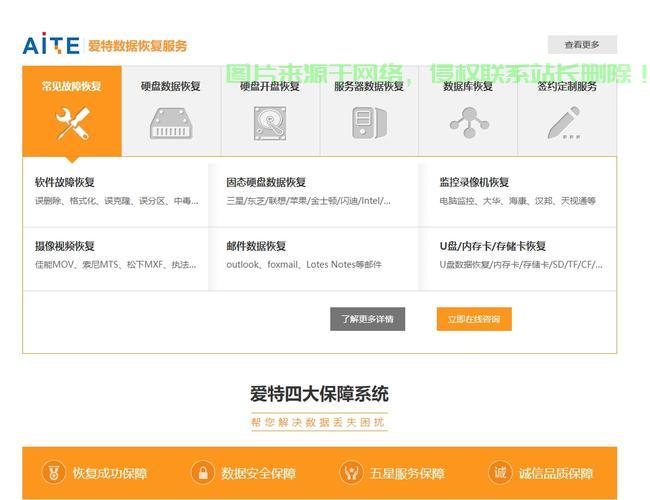Select the 常见故障恢复 tab
This screenshot has height=500, width=650.
coord(72,111)
